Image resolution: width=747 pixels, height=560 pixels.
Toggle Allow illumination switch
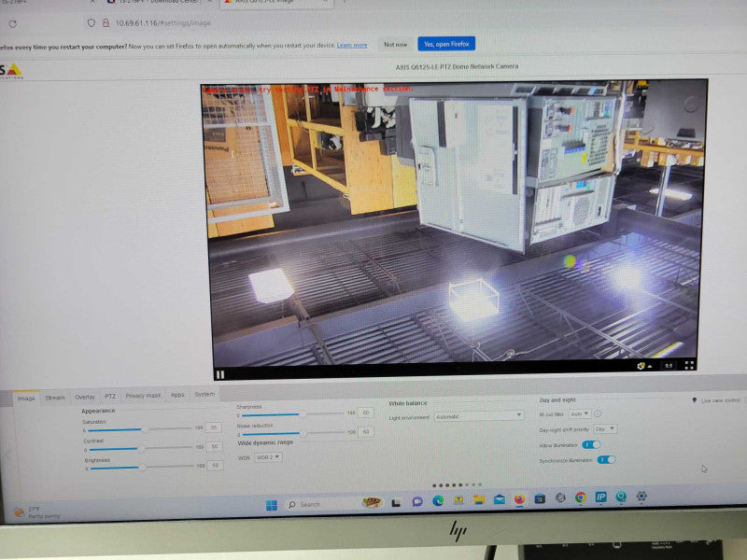point(591,444)
